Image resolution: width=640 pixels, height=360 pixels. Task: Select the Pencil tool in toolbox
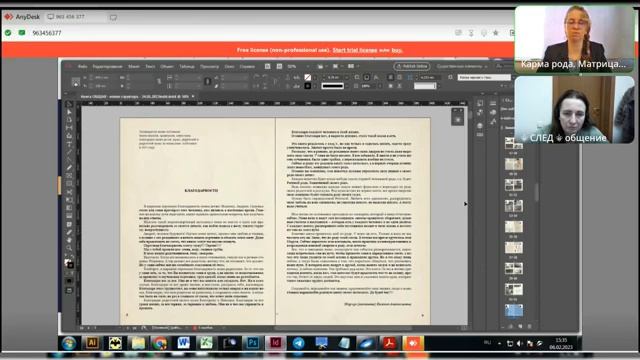point(69,168)
